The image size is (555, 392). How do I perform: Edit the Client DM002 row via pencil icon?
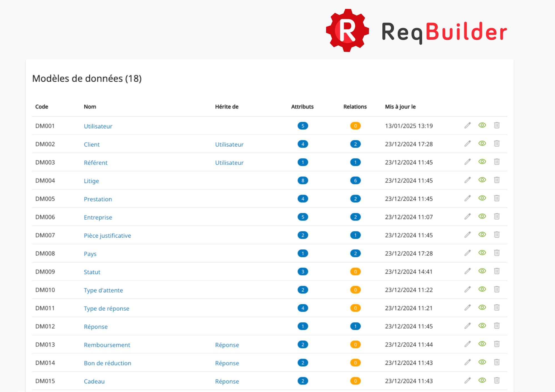tap(468, 144)
